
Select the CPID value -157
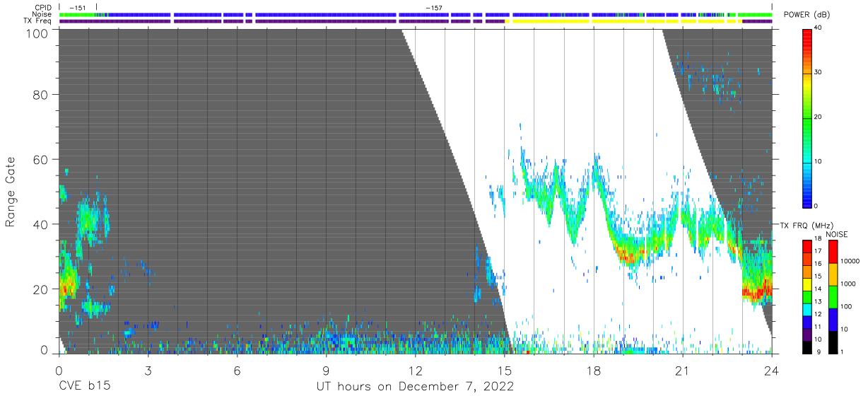click(434, 7)
